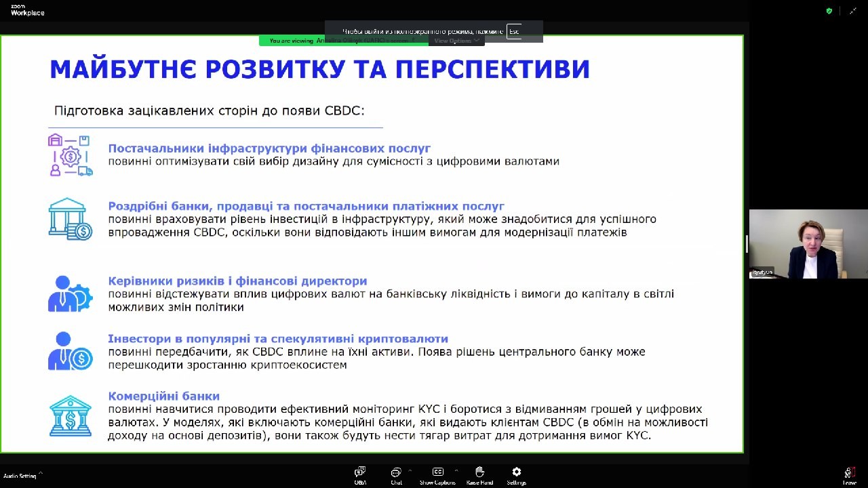Click the infrastructure providers icon on slide
Image resolution: width=868 pixels, height=488 pixels.
coord(70,155)
